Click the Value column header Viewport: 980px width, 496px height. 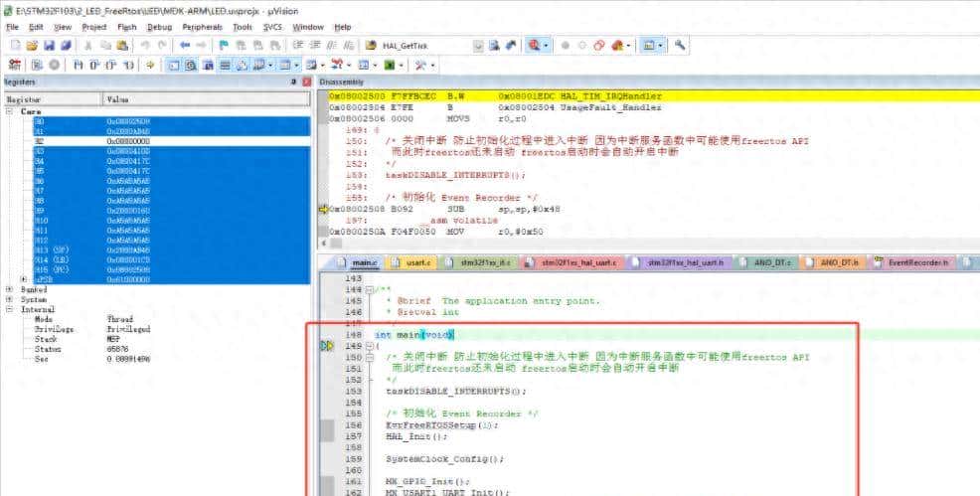(x=207, y=99)
